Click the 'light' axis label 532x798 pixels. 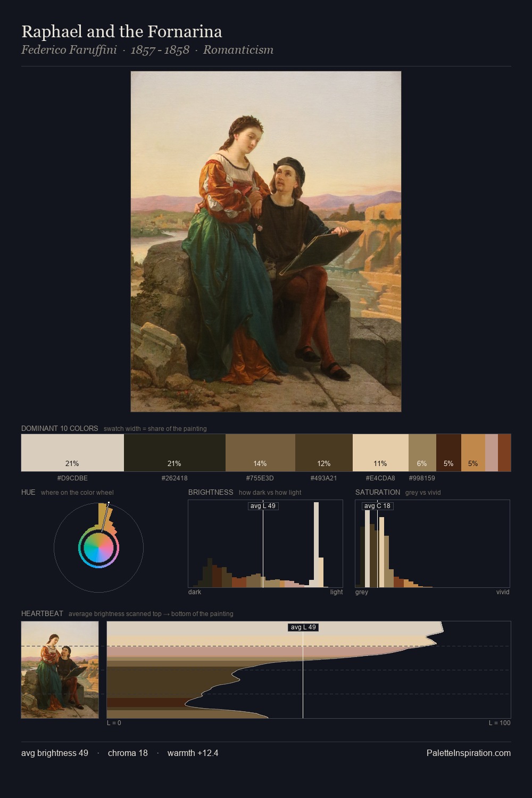click(336, 592)
